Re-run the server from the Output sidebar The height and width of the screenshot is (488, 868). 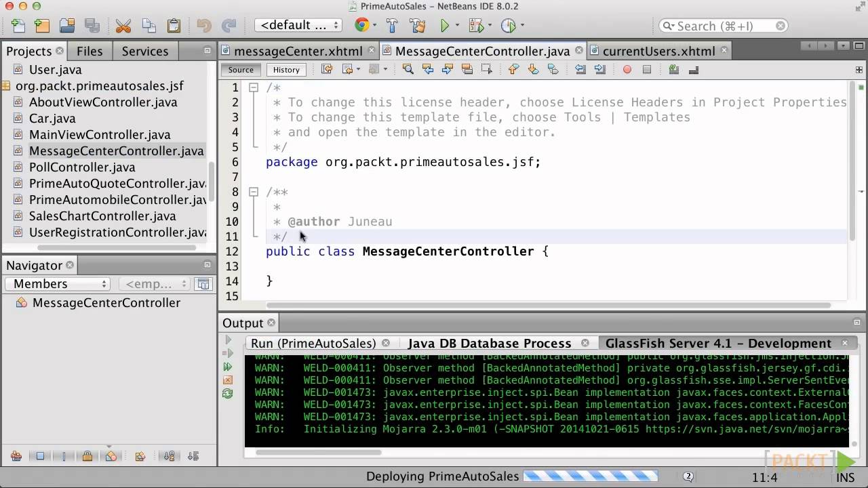(228, 367)
